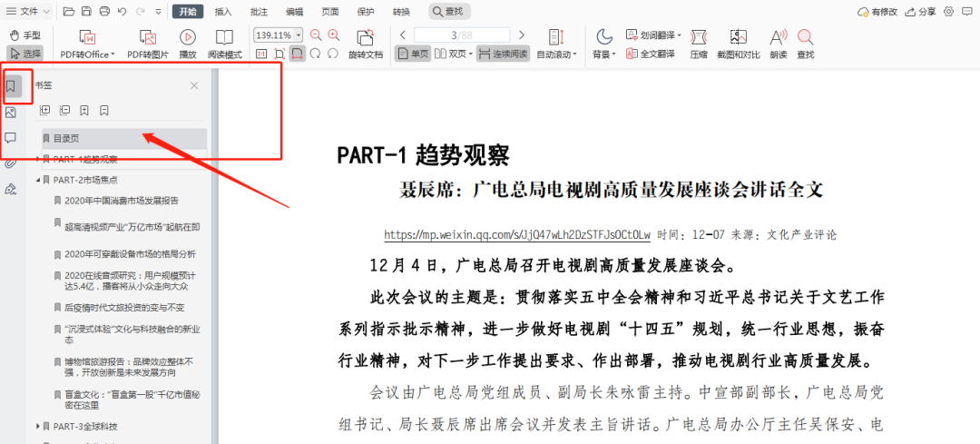Start slideshow with 播放 button
Viewport: 980px width, 444px height.
pos(188,43)
